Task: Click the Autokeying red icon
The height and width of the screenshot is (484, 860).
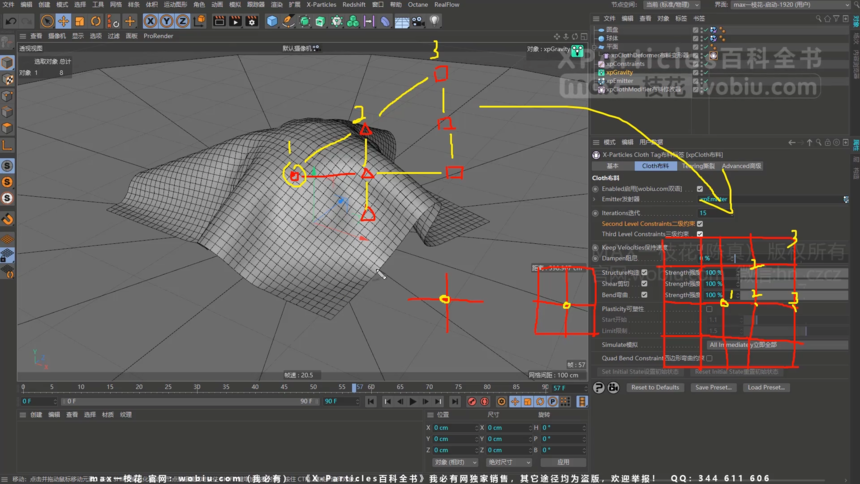Action: 485,402
